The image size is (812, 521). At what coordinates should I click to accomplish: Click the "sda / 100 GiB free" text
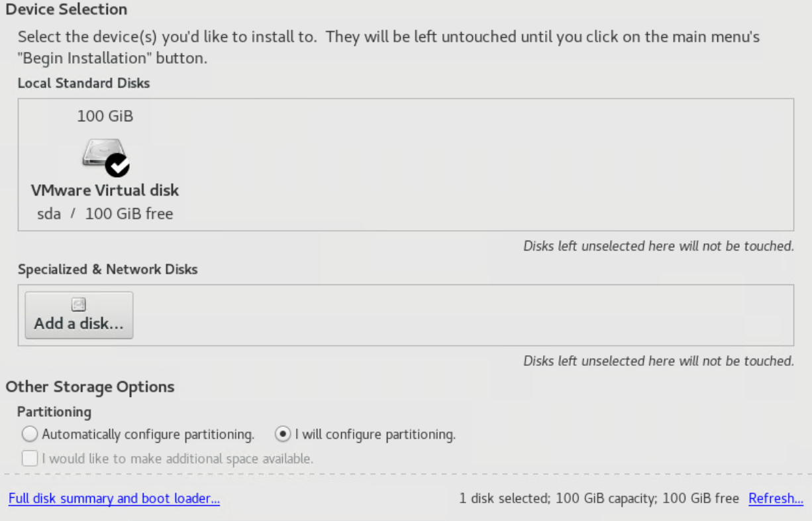coord(105,213)
